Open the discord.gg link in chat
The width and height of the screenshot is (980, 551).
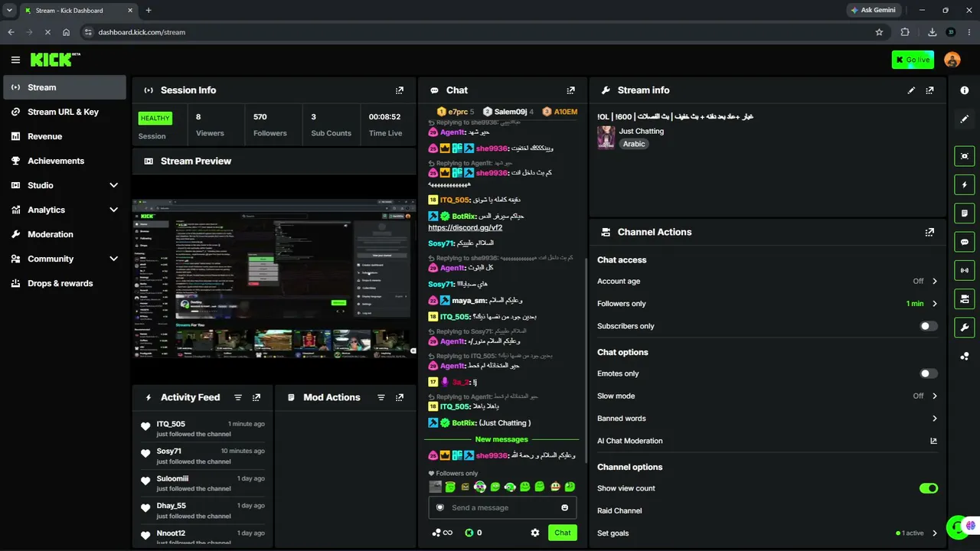coord(465,227)
